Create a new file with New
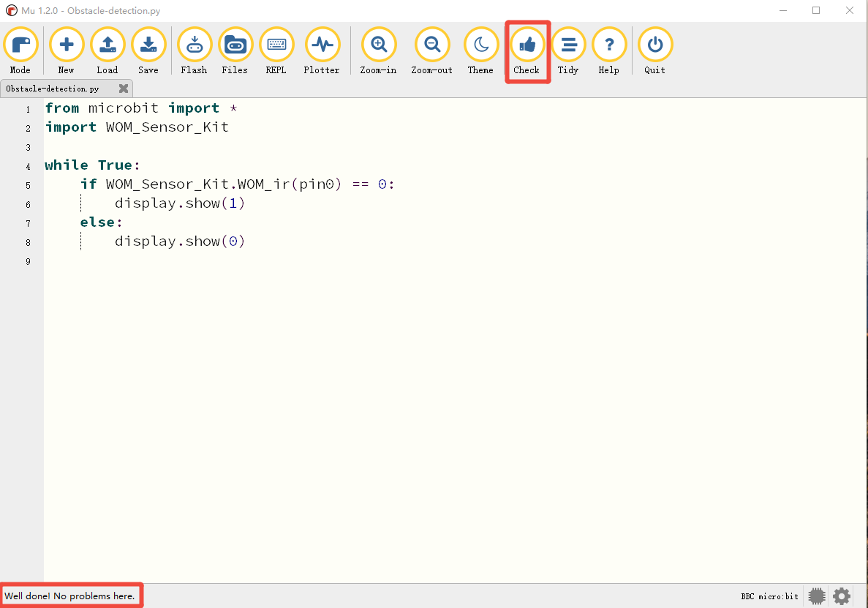 point(67,45)
